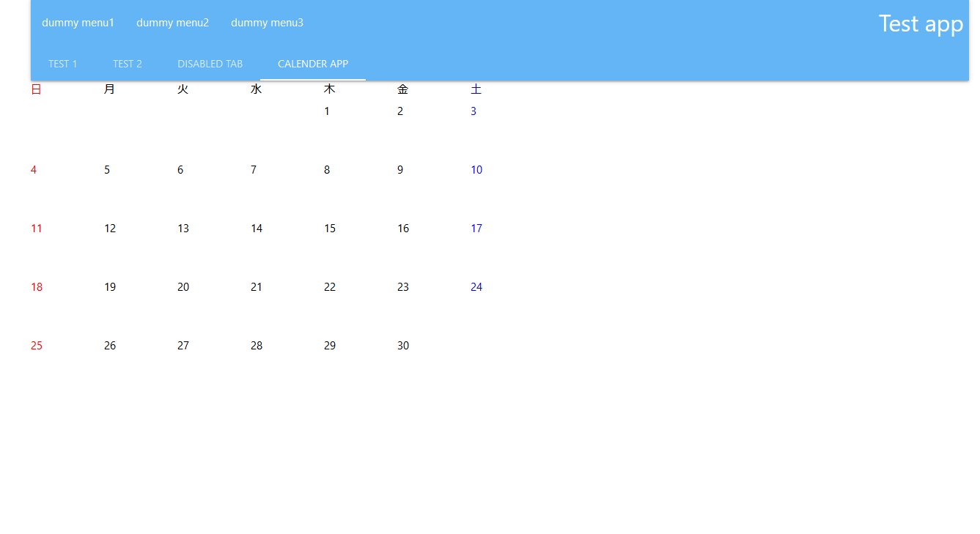Select day 1 on the calendar
The image size is (980, 534).
tap(327, 111)
